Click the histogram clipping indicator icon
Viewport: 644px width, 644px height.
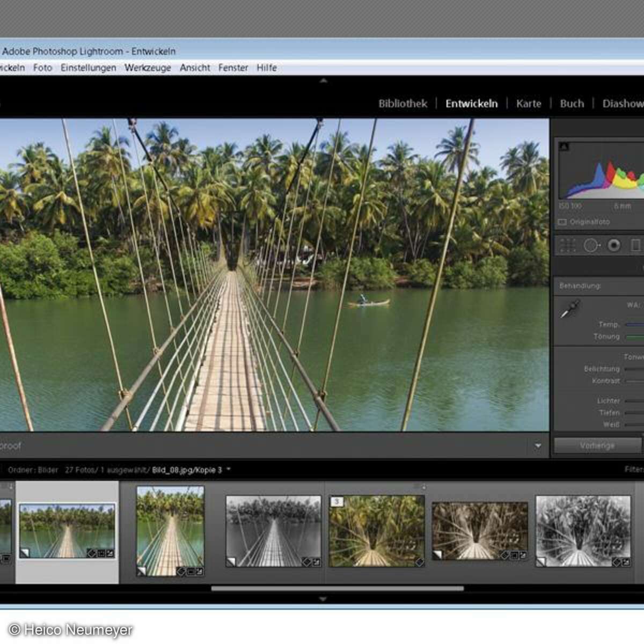point(563,146)
